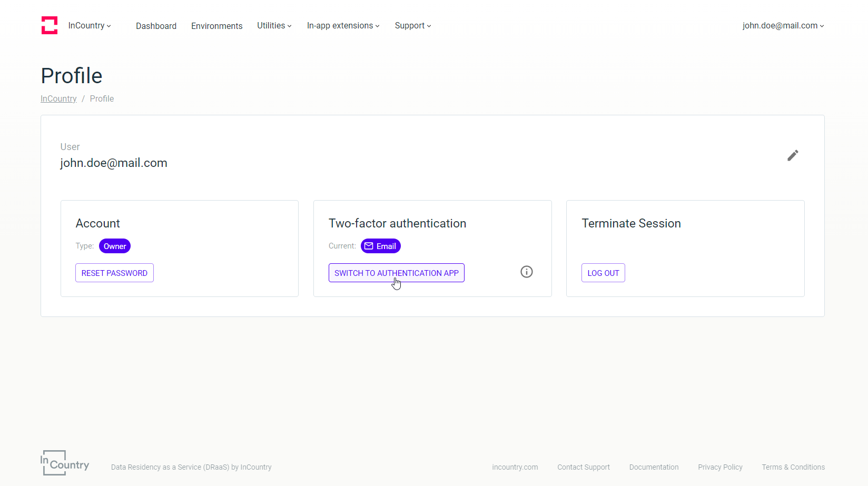
Task: Open the Documentation footer link
Action: click(x=654, y=467)
